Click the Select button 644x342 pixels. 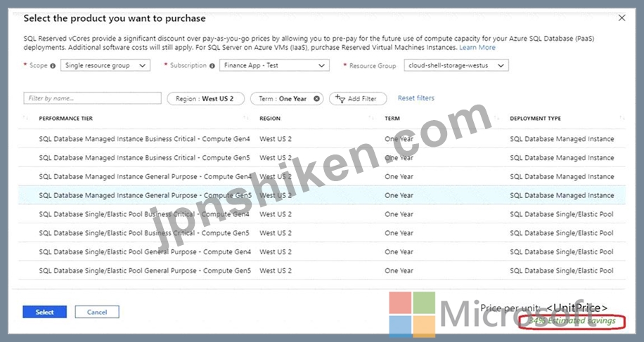pos(44,312)
